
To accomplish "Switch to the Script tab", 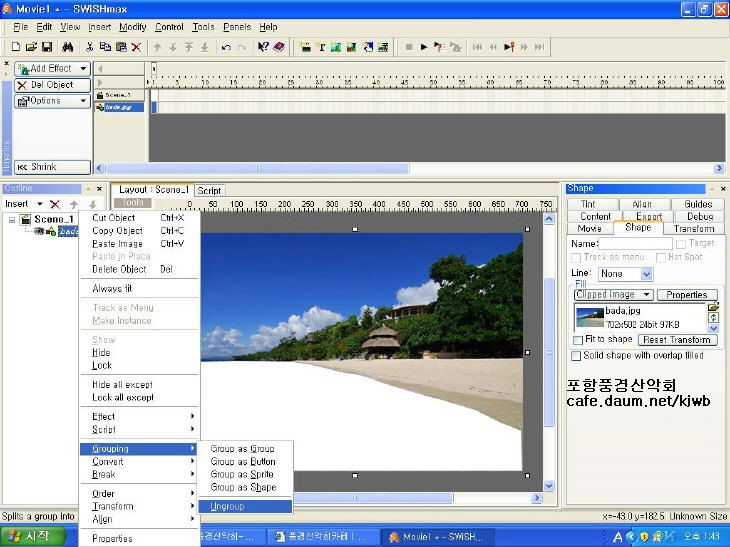I will tap(209, 190).
